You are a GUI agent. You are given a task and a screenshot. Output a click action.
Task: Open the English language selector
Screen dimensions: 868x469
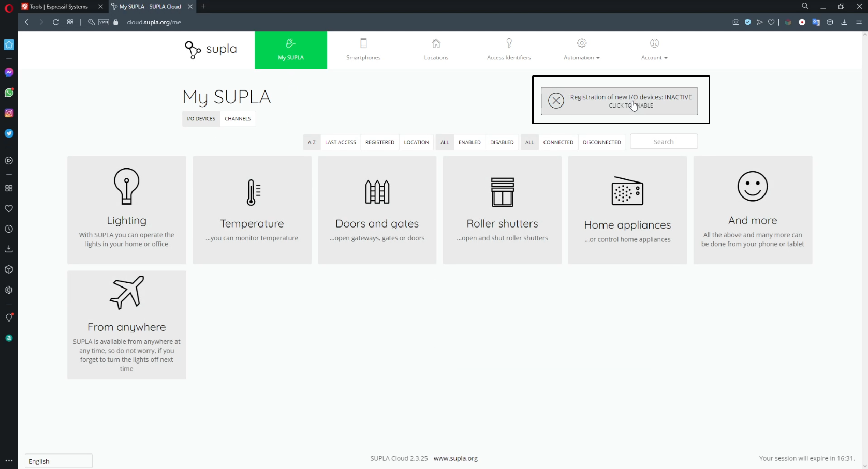point(58,461)
